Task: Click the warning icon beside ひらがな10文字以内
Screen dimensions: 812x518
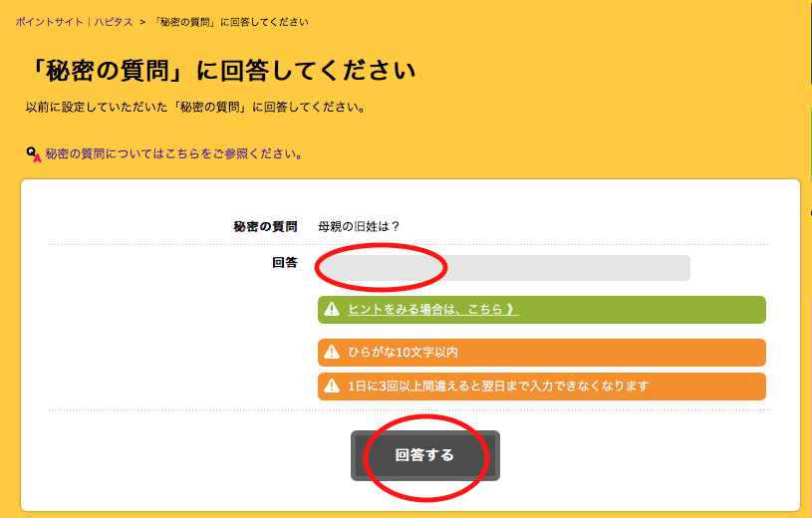Action: [332, 353]
